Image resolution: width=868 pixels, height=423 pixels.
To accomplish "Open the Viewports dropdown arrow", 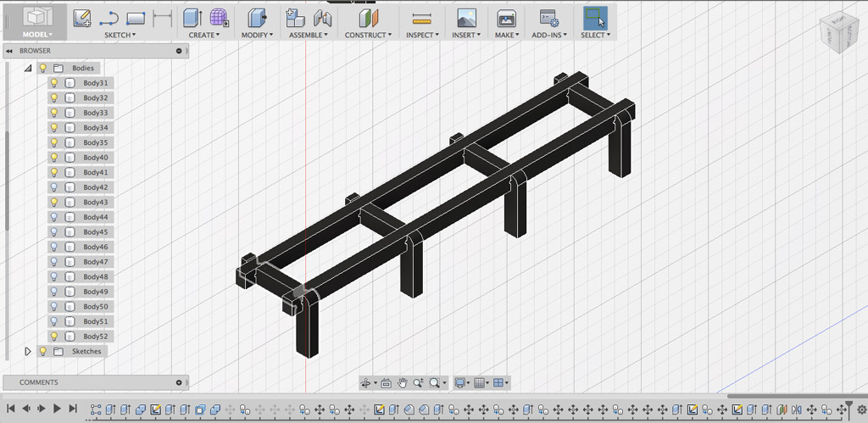I will tap(507, 383).
